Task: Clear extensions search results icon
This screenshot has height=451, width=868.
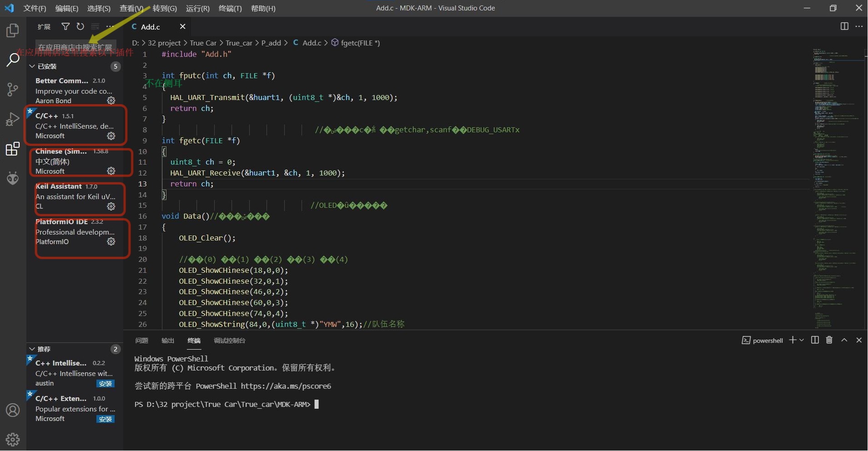Action: click(x=95, y=27)
